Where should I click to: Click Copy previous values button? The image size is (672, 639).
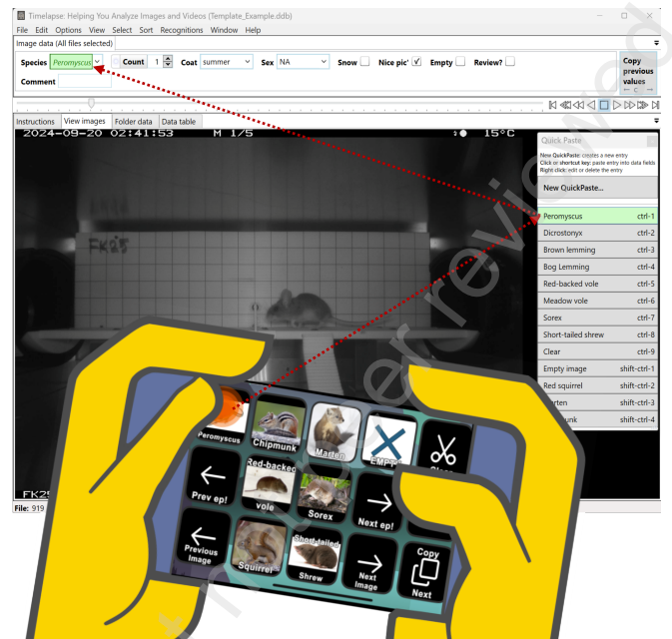coord(637,72)
